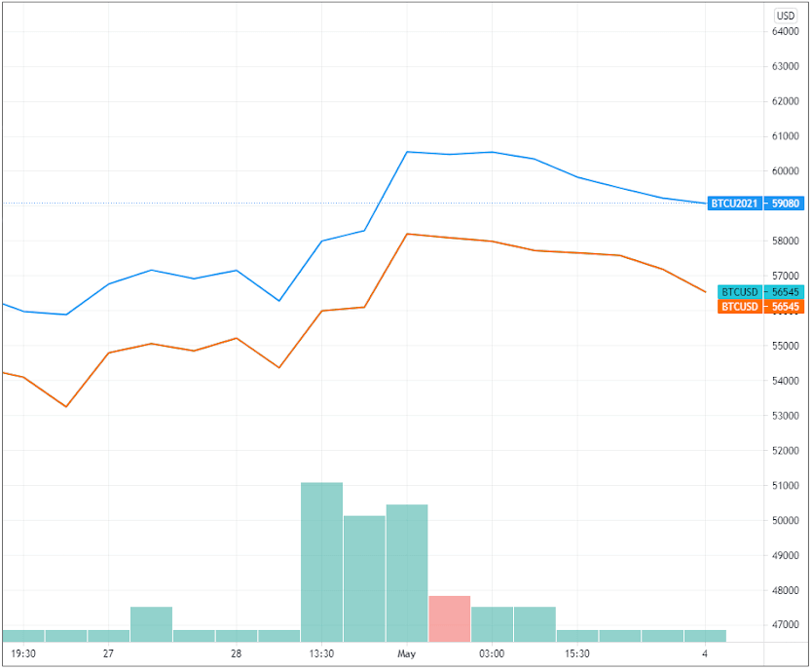Click the orange line peak near May

pyautogui.click(x=408, y=234)
